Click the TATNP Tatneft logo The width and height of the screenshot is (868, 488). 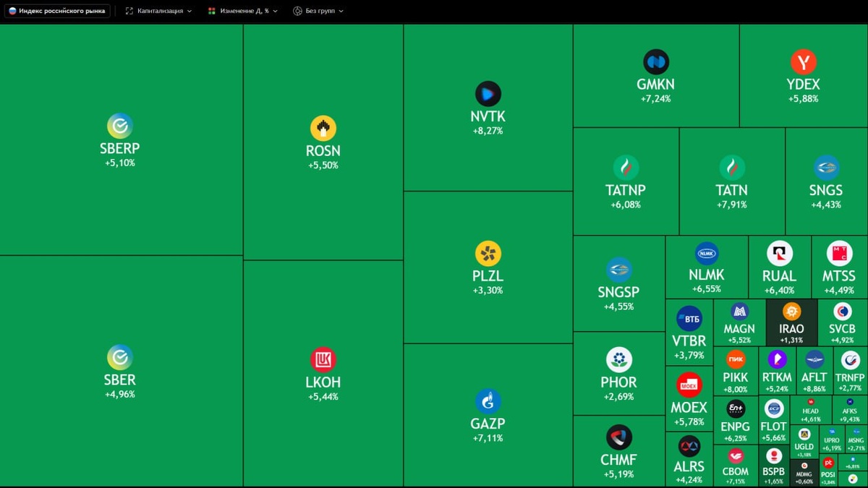pos(626,168)
